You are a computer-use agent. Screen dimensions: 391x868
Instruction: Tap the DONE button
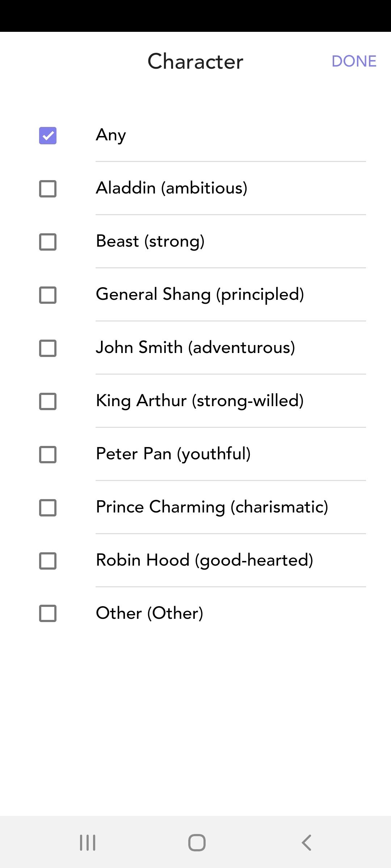tap(354, 61)
